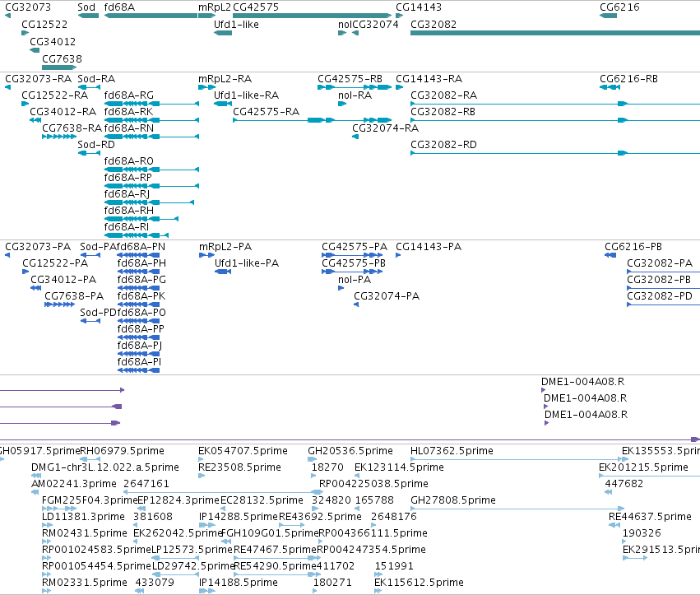700x595 pixels.
Task: Select the mRpL2-RA transcript
Action: pyautogui.click(x=206, y=87)
